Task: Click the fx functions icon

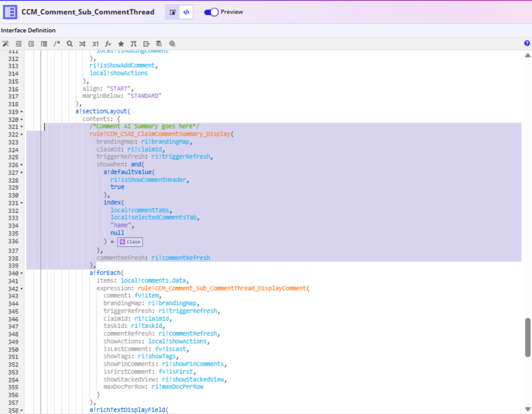Action: (x=108, y=44)
